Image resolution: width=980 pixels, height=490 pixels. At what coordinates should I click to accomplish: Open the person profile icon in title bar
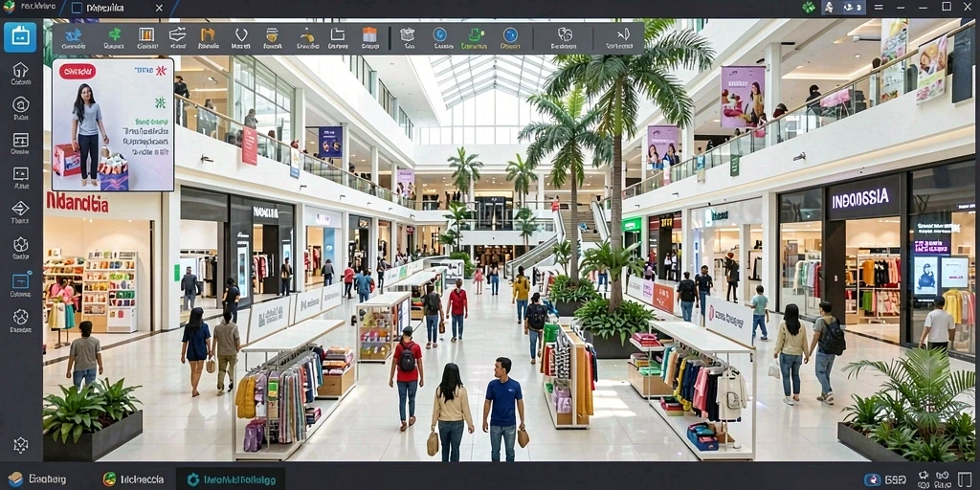tap(830, 8)
